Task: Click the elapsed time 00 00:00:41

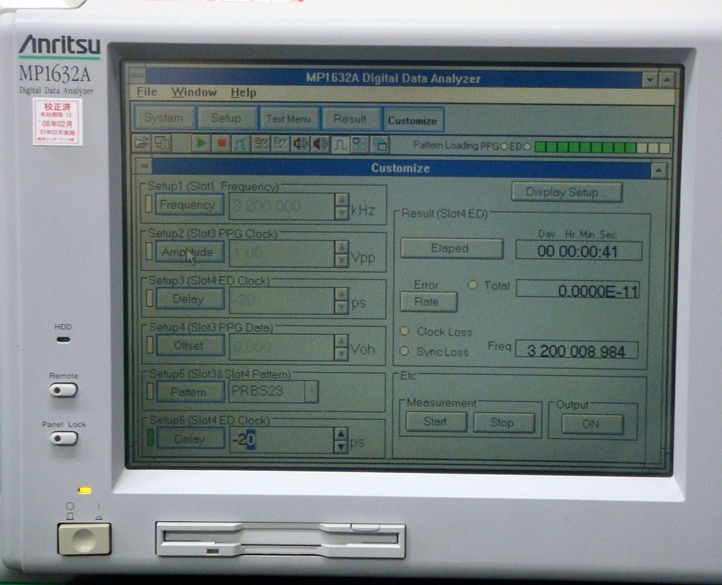Action: coord(578,251)
